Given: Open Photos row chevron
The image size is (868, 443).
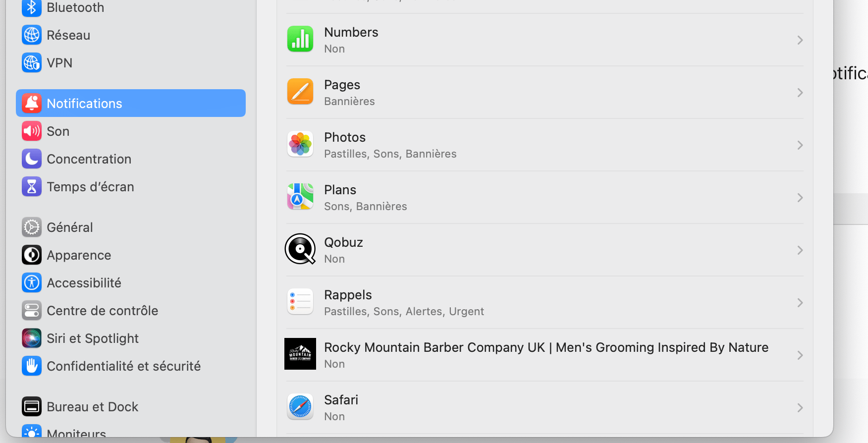Looking at the screenshot, I should coord(800,145).
